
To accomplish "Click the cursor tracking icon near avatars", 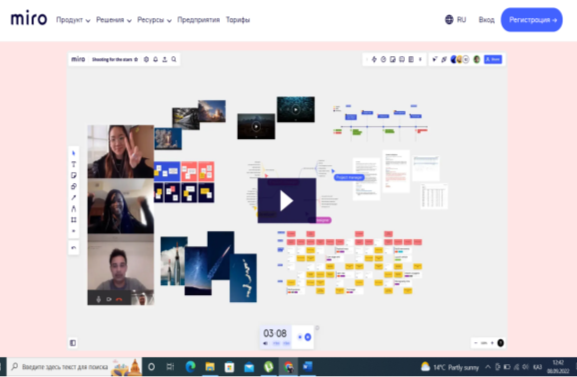I will [x=435, y=59].
